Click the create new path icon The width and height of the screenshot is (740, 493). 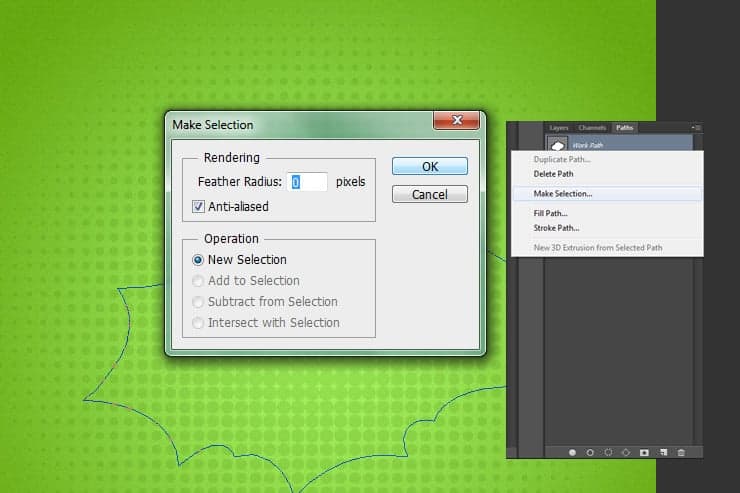pyautogui.click(x=664, y=452)
